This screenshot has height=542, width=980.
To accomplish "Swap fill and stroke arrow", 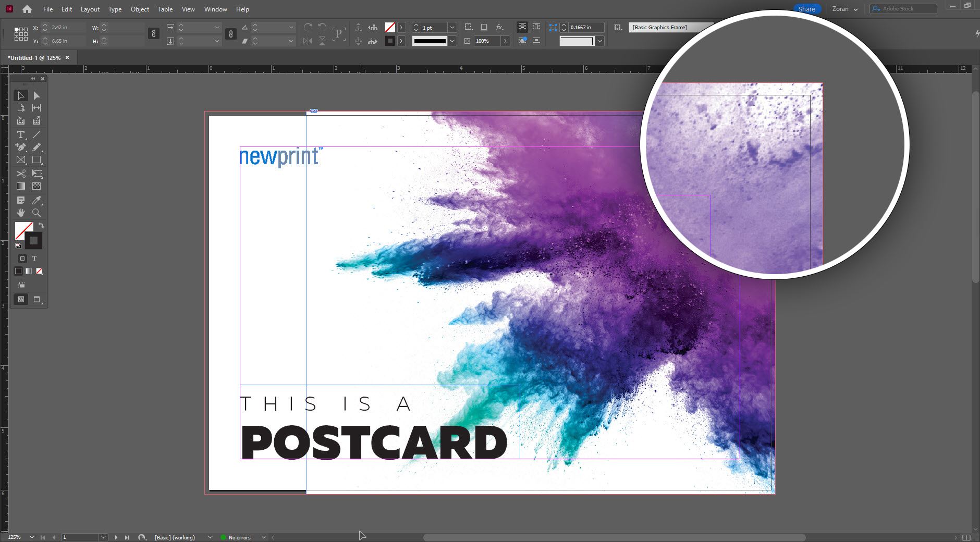I will pyautogui.click(x=41, y=226).
